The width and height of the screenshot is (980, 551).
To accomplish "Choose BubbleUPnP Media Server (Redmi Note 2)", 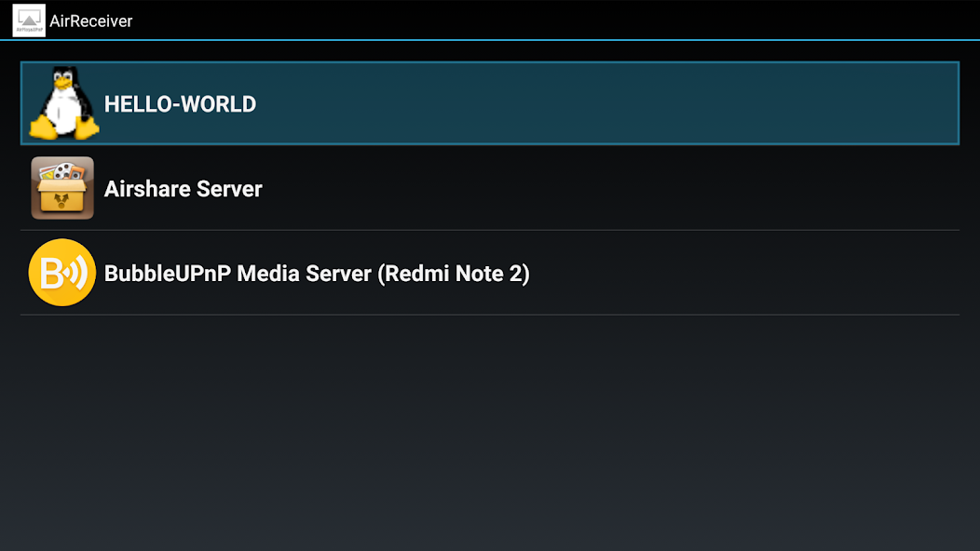I will (x=489, y=273).
